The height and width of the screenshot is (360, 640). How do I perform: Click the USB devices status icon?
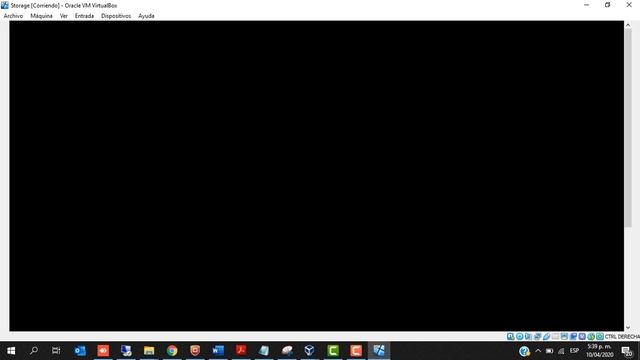coord(546,336)
